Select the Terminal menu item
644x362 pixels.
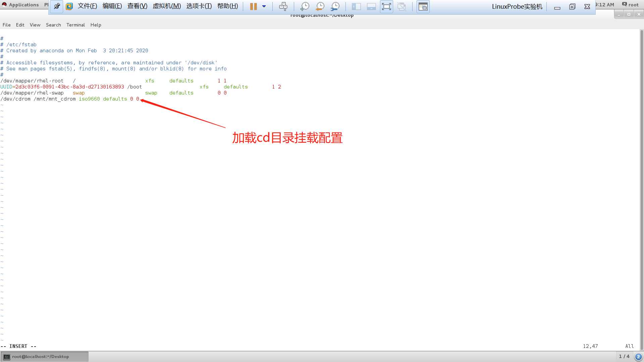pyautogui.click(x=75, y=24)
